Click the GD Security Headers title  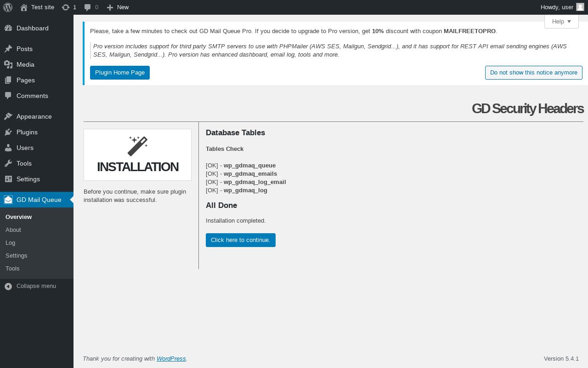coord(527,109)
